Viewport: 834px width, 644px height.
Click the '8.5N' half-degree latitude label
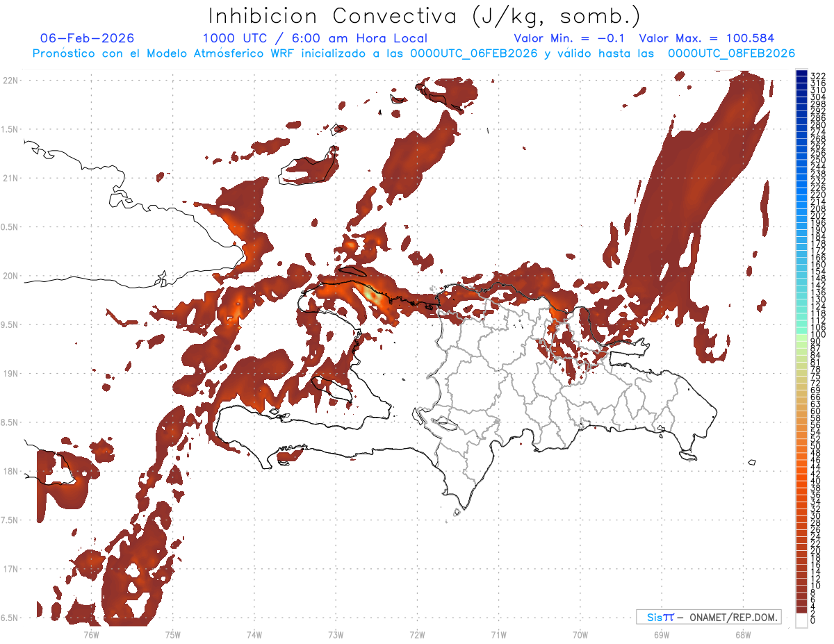[10, 422]
